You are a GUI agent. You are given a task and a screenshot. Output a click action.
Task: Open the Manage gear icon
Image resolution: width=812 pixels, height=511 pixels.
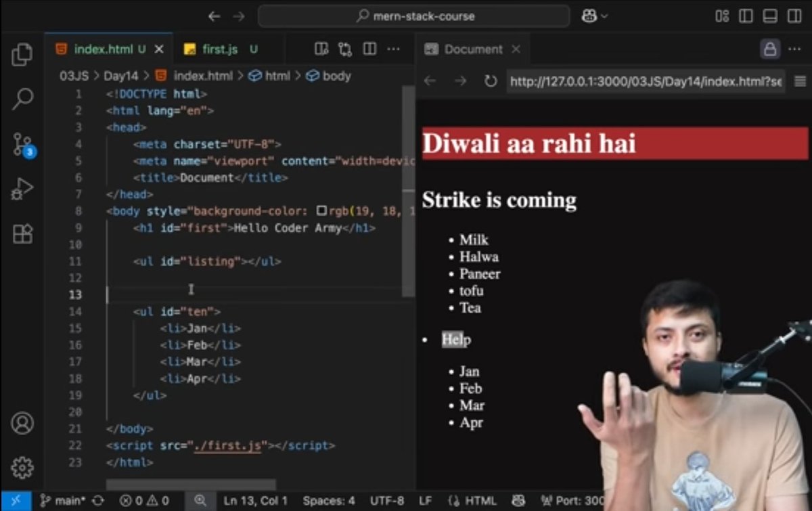click(x=22, y=467)
